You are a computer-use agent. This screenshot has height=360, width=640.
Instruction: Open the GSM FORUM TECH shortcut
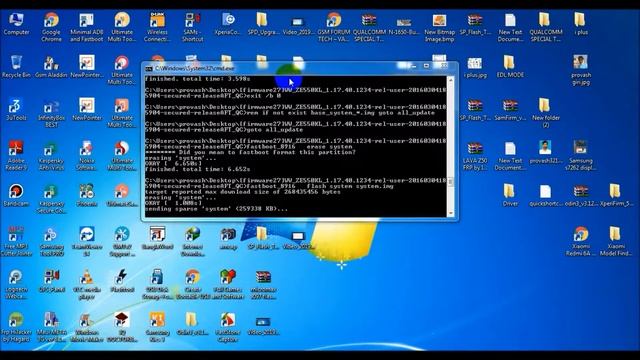tap(333, 27)
